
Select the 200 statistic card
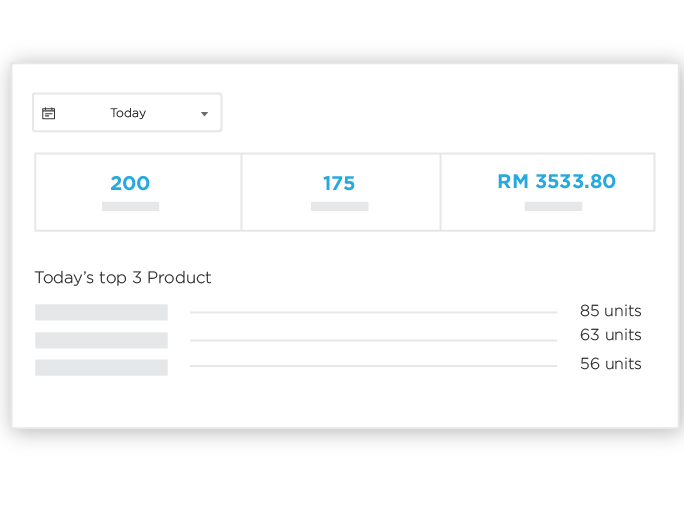point(138,192)
